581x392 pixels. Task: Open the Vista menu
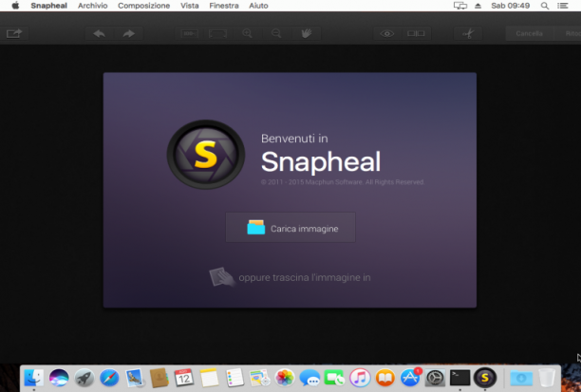click(x=190, y=6)
